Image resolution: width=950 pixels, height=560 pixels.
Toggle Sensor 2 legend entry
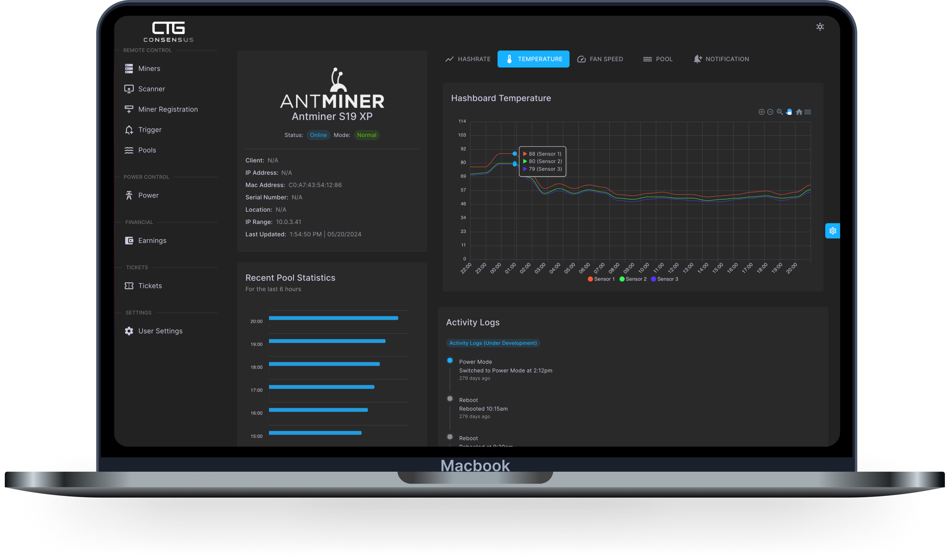tap(633, 279)
